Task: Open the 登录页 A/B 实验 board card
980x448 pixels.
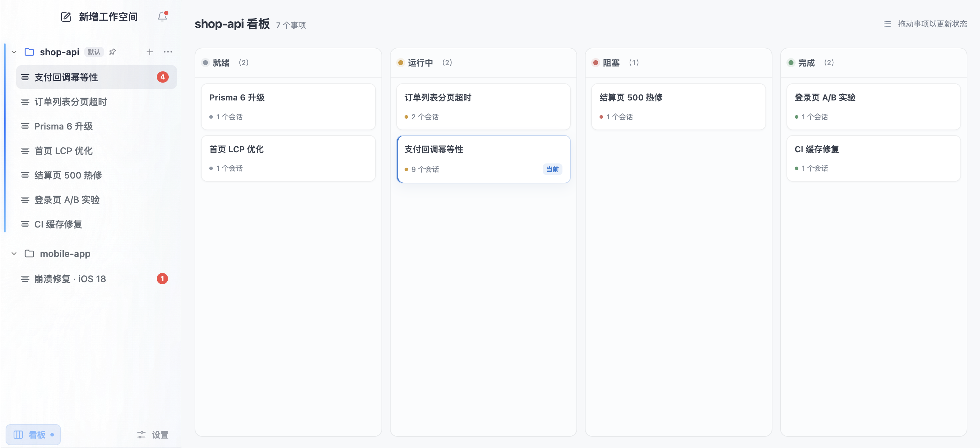Action: [x=874, y=107]
